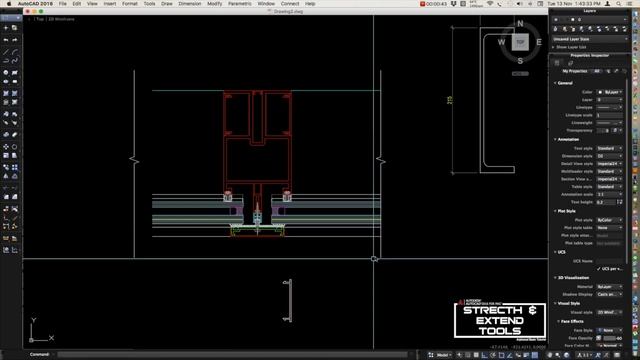Screen dimensions: 640x360
Task: Select the Erase tool
Action: coord(15,135)
